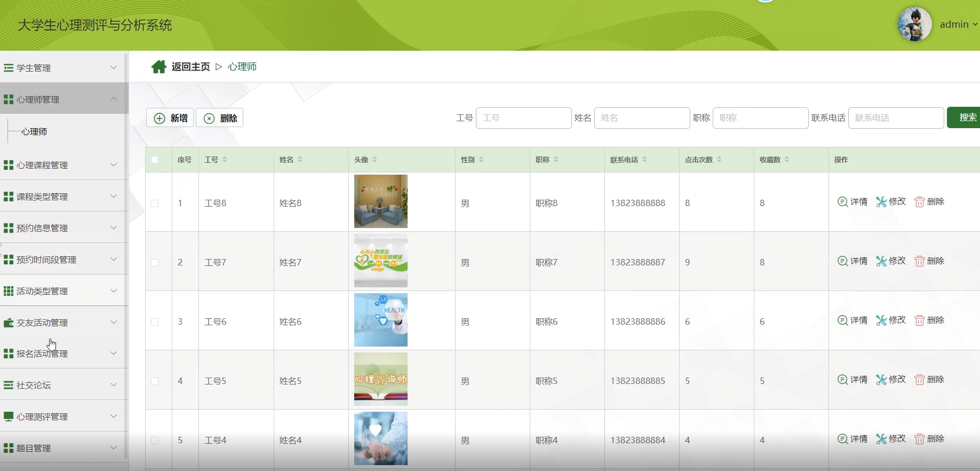
Task: Sort by 姓名 column arrows
Action: [300, 160]
